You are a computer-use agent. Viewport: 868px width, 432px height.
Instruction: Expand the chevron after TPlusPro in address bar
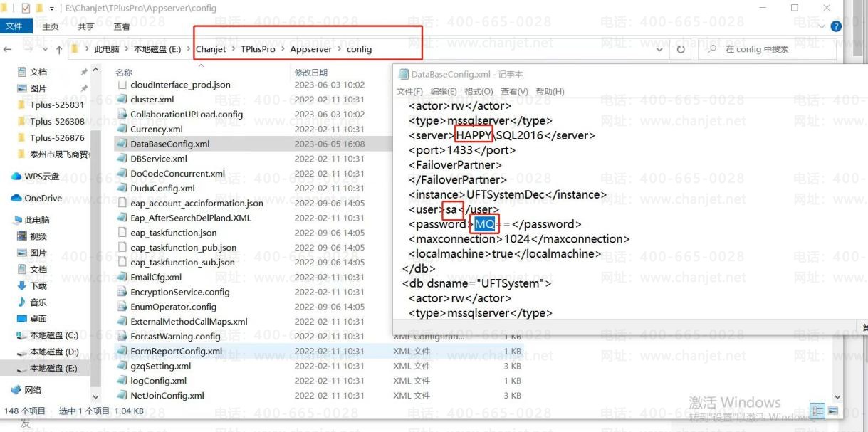click(283, 49)
